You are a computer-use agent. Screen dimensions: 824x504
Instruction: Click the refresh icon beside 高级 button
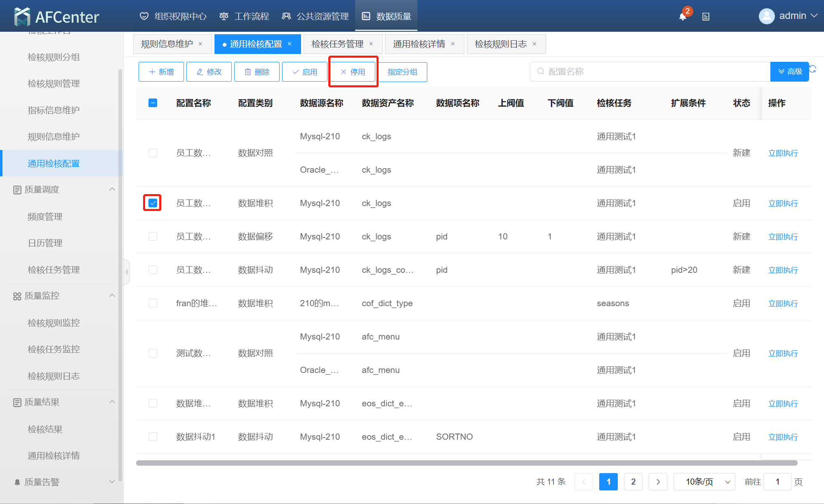pyautogui.click(x=813, y=69)
